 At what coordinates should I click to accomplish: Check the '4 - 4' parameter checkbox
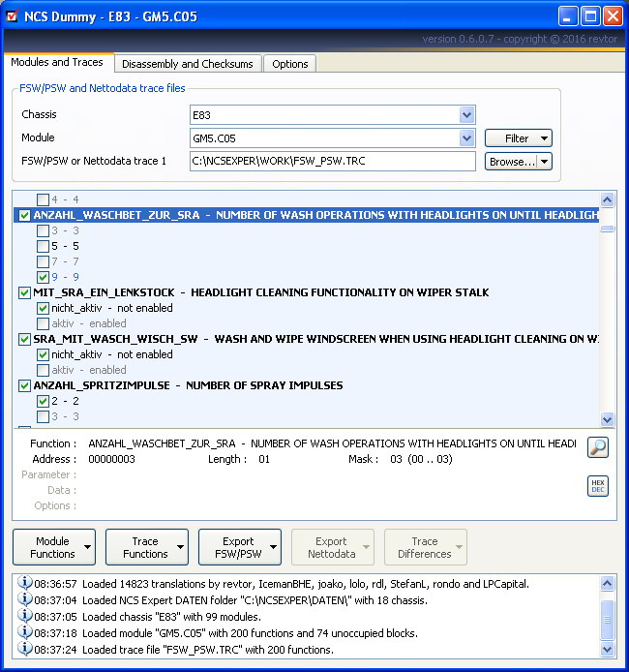(x=43, y=199)
